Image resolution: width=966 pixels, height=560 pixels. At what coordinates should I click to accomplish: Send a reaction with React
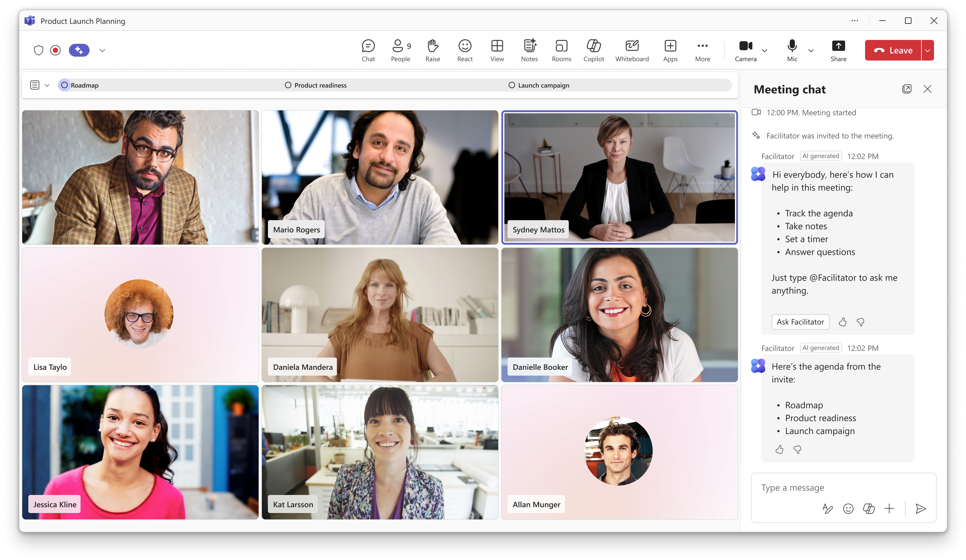tap(465, 50)
